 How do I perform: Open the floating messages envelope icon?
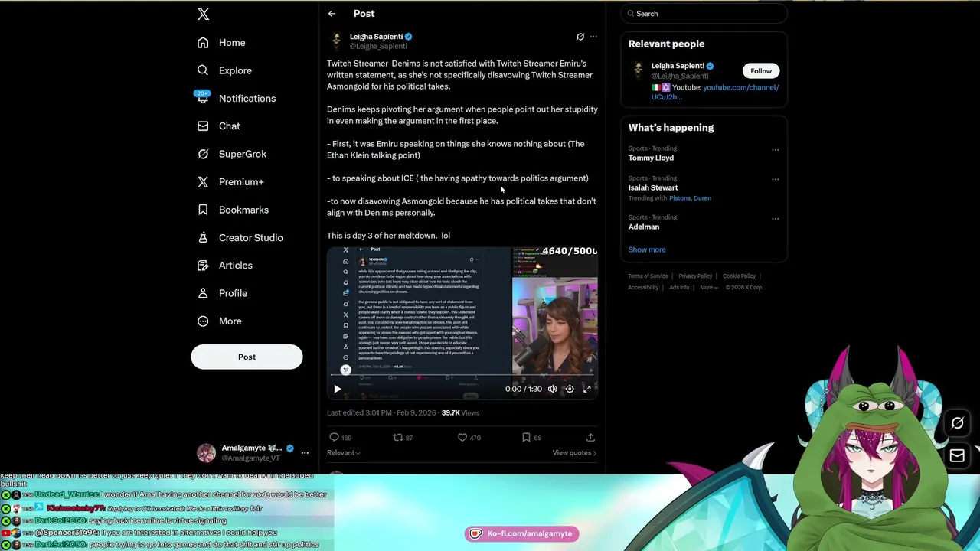[x=957, y=456]
